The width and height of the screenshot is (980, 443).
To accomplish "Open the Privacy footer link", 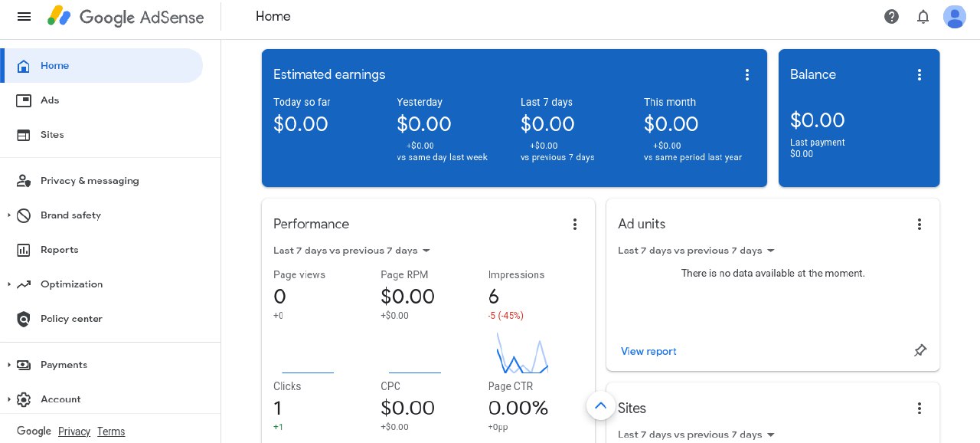I will pyautogui.click(x=74, y=432).
